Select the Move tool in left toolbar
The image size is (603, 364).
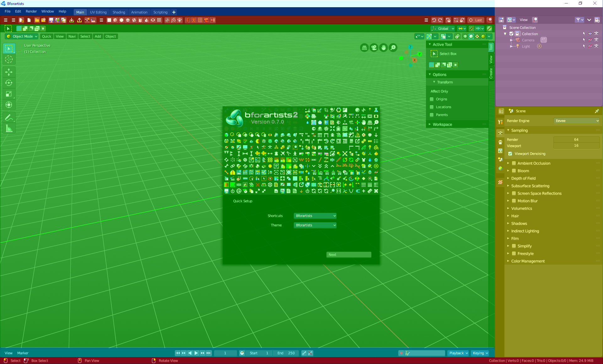pos(9,72)
